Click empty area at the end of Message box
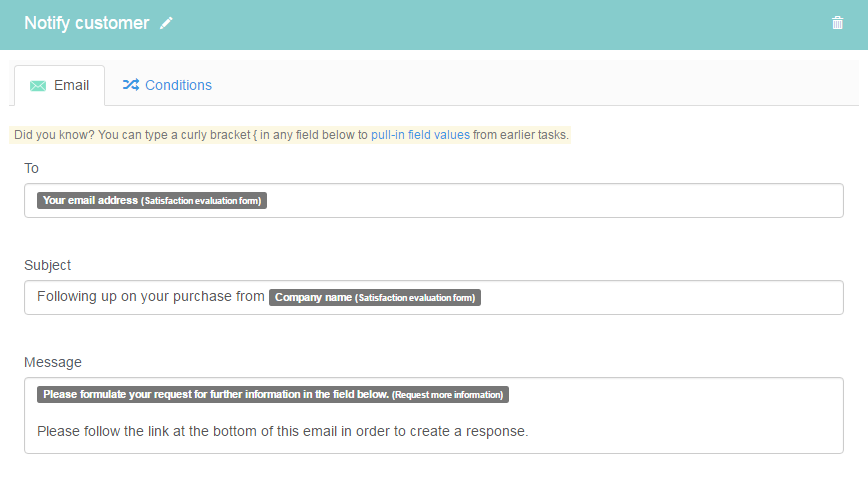 coord(686,432)
